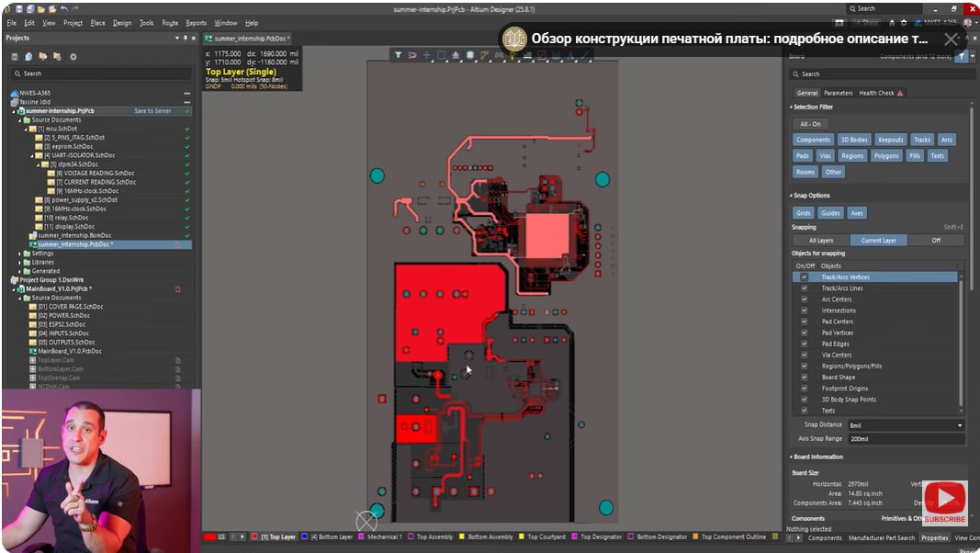Click the Projects panel settings gear icon
The image size is (980, 553).
73,57
